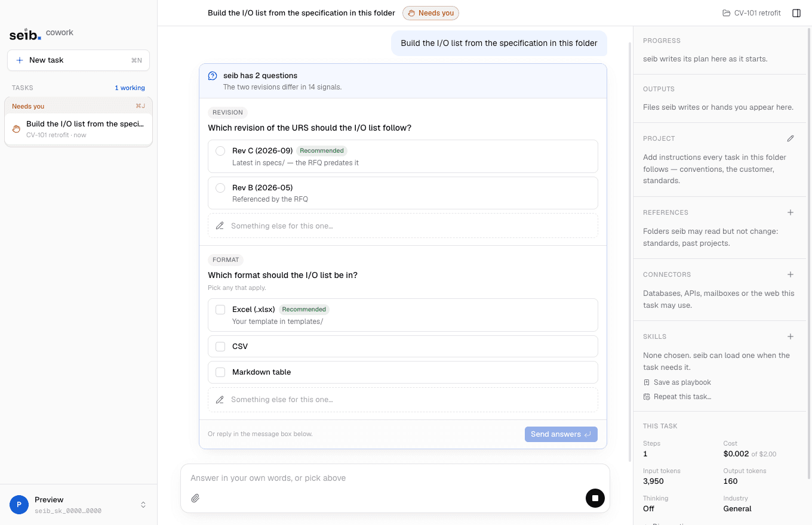The width and height of the screenshot is (812, 525).
Task: Open the Preview account switcher chevron
Action: pos(143,505)
